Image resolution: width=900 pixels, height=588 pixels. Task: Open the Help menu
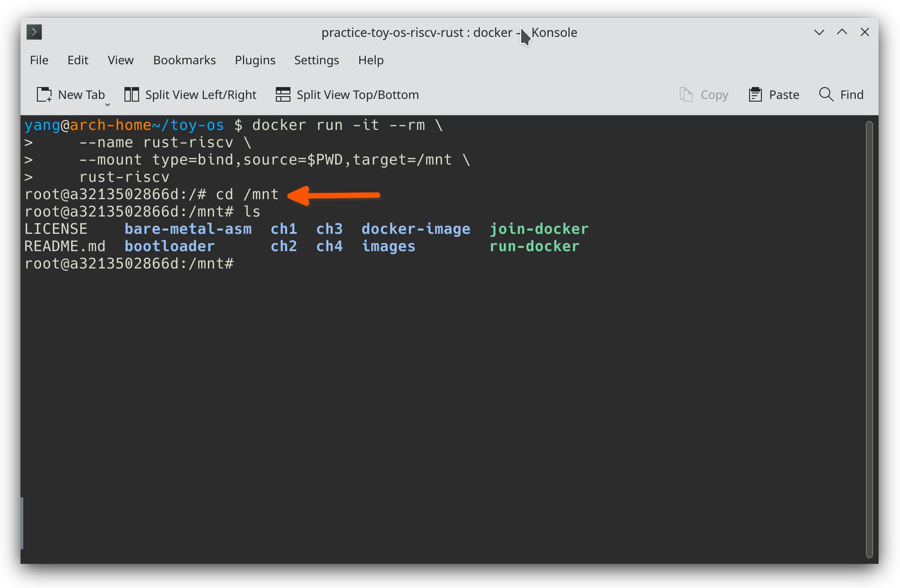[x=371, y=60]
